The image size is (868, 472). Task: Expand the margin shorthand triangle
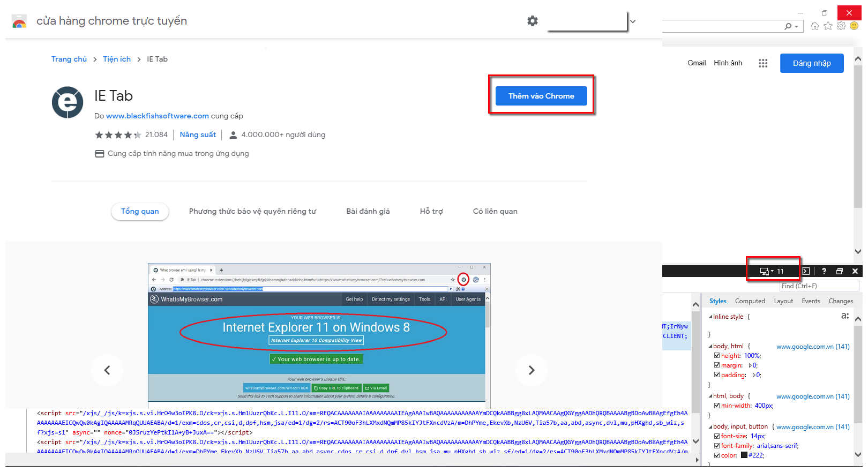click(x=750, y=365)
